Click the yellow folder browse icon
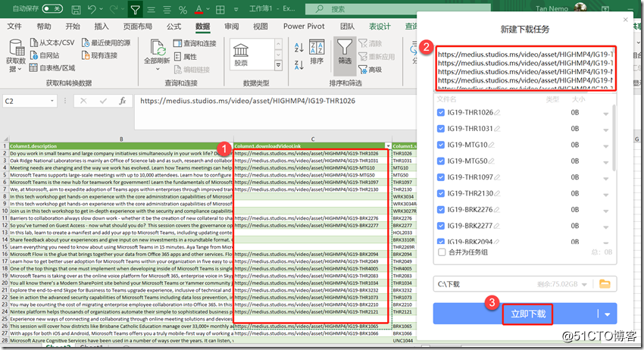The height and width of the screenshot is (350, 644). coord(605,283)
